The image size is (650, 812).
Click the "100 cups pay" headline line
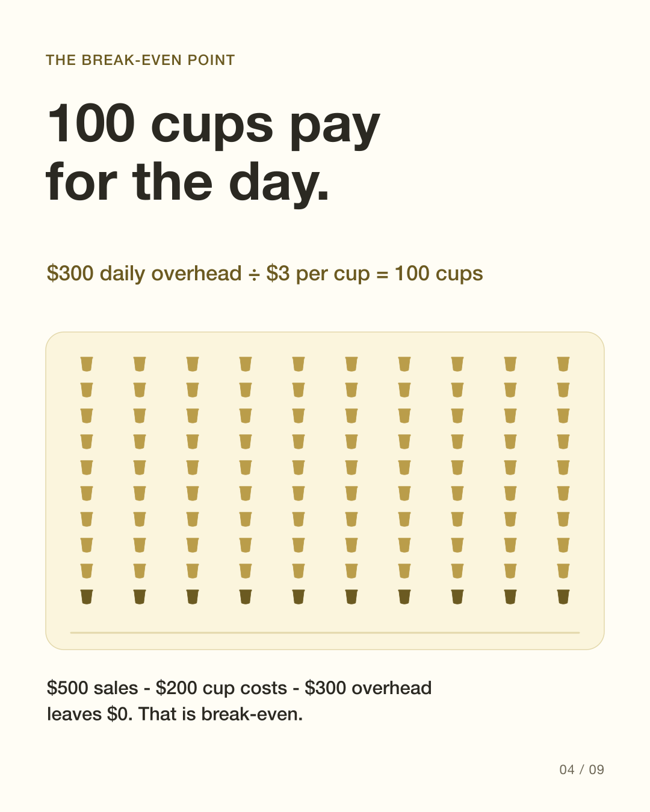[214, 125]
